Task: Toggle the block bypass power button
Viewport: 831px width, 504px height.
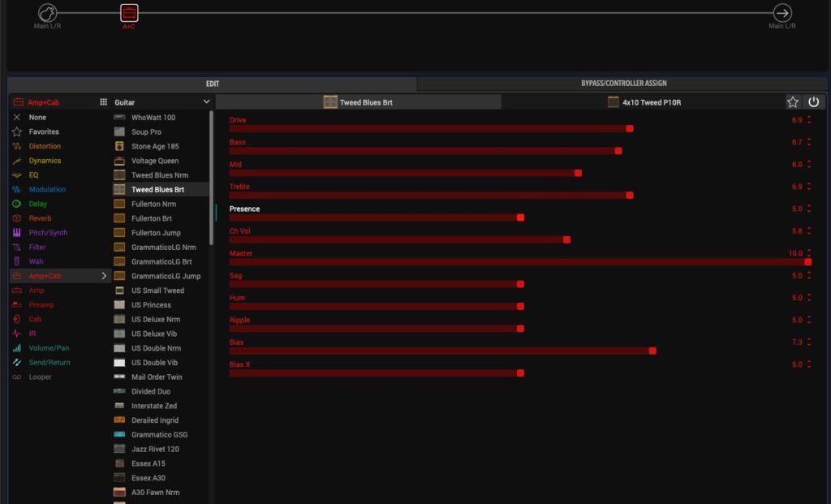Action: (814, 102)
